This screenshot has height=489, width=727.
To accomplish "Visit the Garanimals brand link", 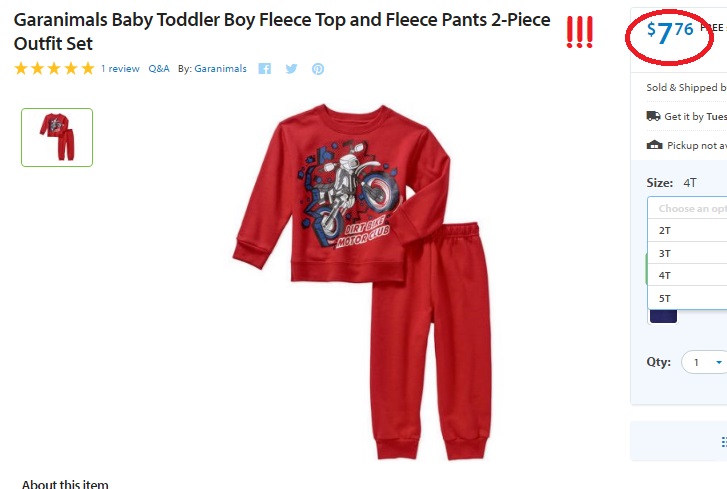I will click(x=220, y=69).
